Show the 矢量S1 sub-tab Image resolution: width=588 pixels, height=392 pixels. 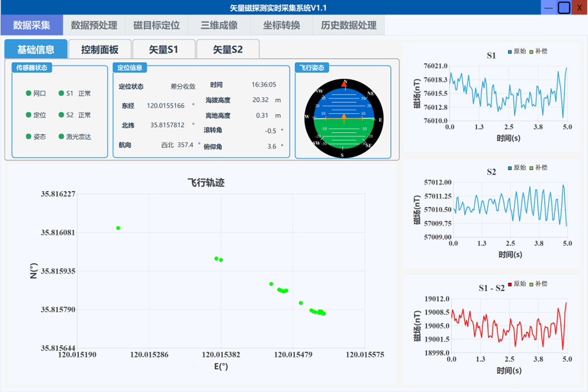164,49
